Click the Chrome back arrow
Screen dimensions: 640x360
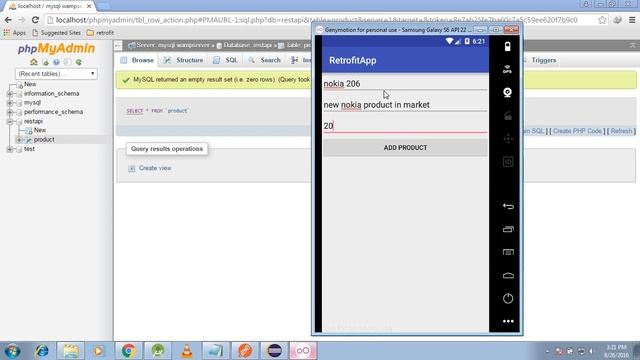click(x=8, y=20)
